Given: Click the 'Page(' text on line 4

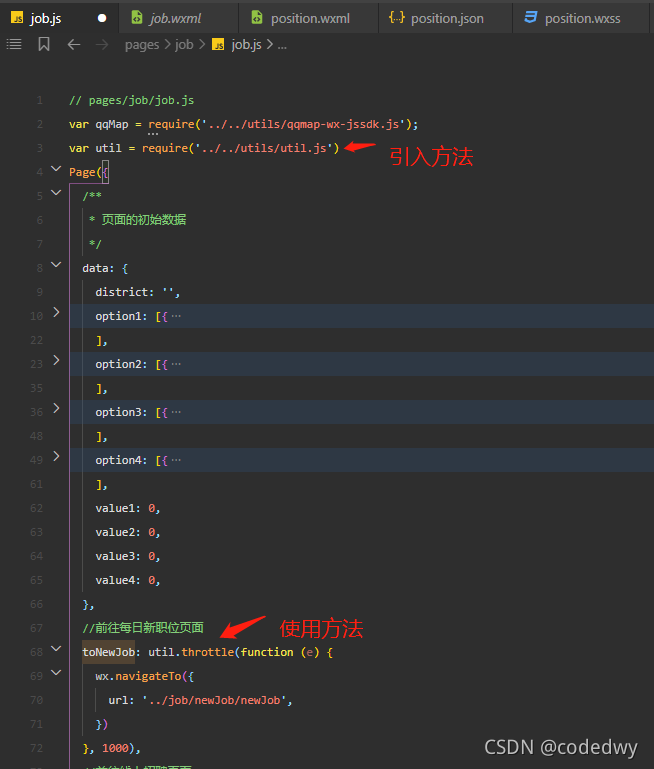Looking at the screenshot, I should 85,172.
